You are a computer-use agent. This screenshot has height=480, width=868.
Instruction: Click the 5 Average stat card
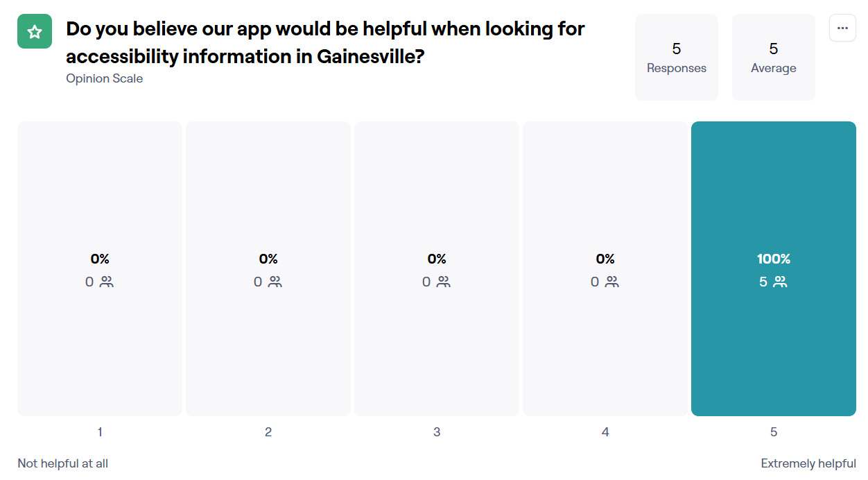(773, 57)
